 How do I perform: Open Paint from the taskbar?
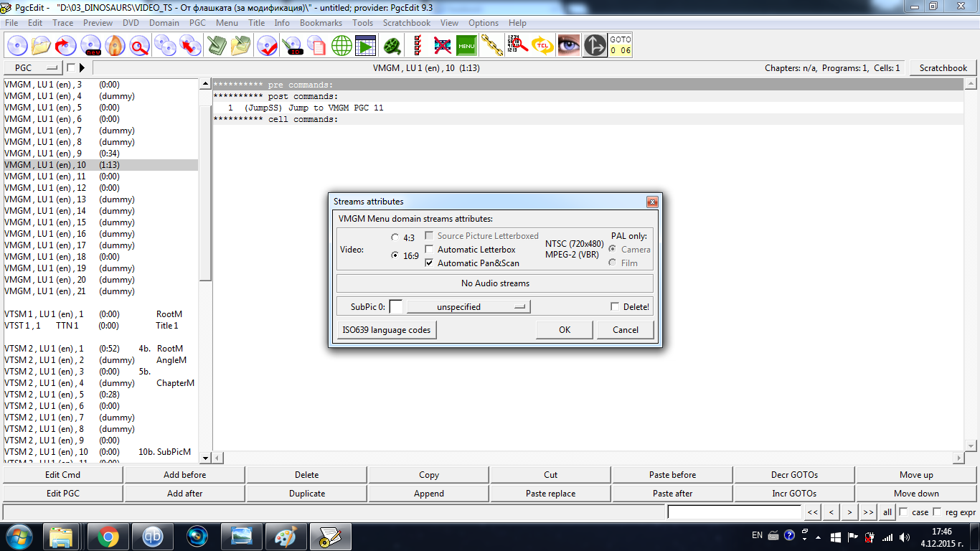[x=286, y=537]
